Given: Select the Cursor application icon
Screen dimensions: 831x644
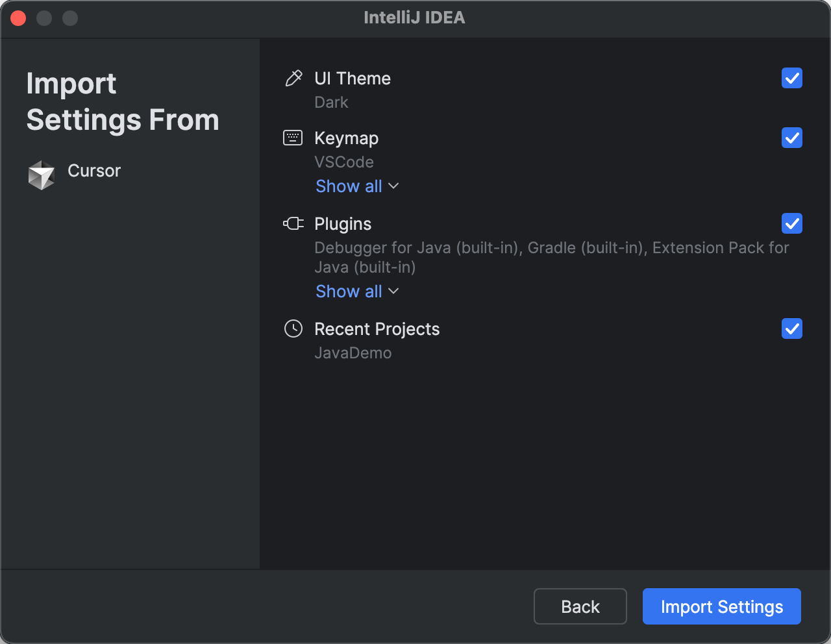Looking at the screenshot, I should click(42, 175).
